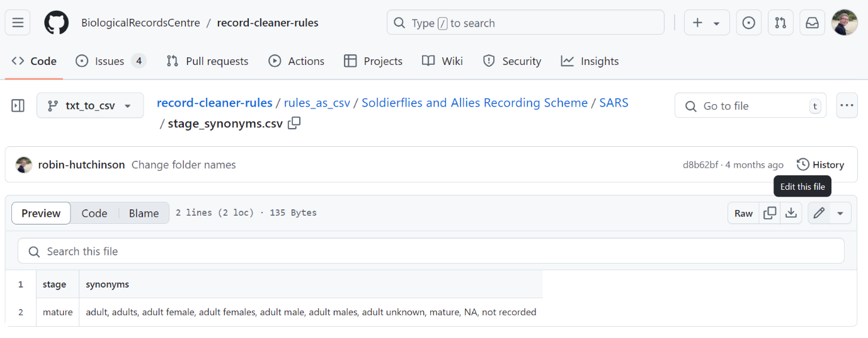Open robin-hutchinson author profile link
Screen dimensions: 868x338
[81, 165]
